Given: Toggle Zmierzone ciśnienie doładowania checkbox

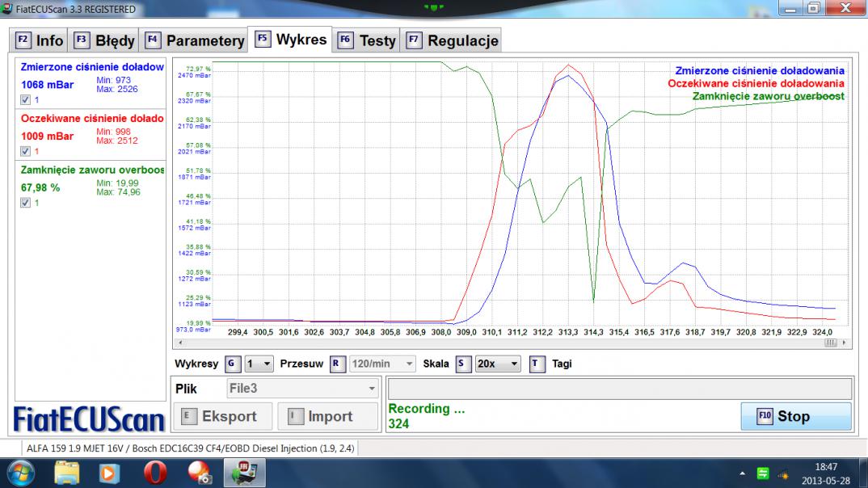Looking at the screenshot, I should (x=26, y=99).
